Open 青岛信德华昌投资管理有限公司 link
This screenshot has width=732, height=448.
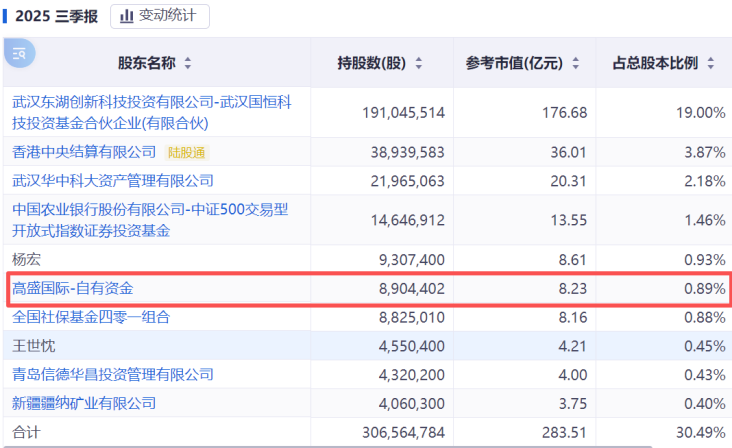click(x=113, y=374)
